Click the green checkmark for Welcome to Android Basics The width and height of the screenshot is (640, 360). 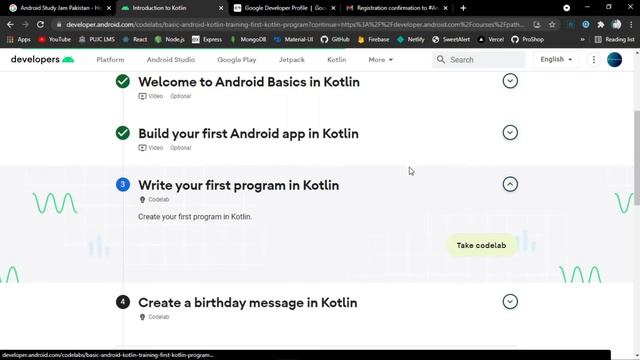[x=122, y=81]
